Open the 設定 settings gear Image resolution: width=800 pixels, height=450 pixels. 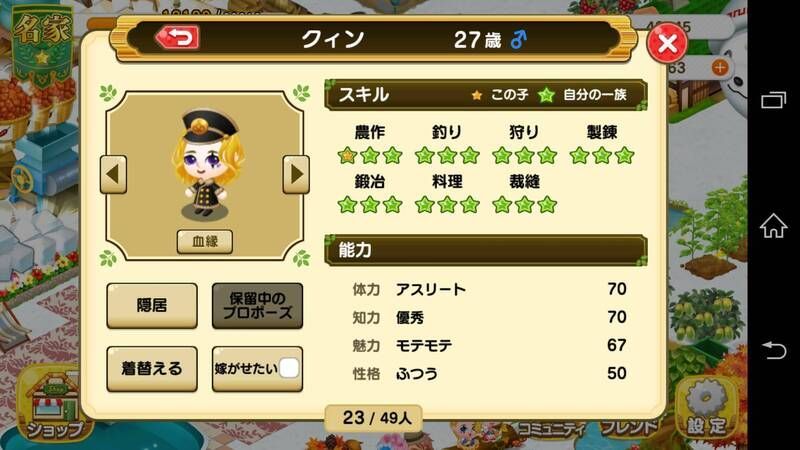706,409
